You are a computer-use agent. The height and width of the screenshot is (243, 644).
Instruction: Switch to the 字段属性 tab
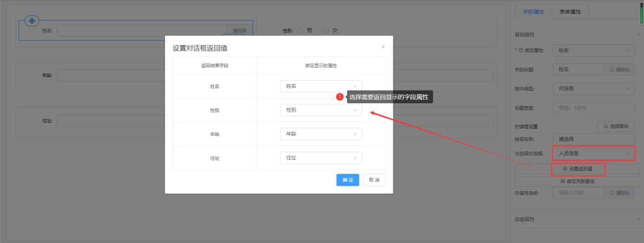(533, 11)
